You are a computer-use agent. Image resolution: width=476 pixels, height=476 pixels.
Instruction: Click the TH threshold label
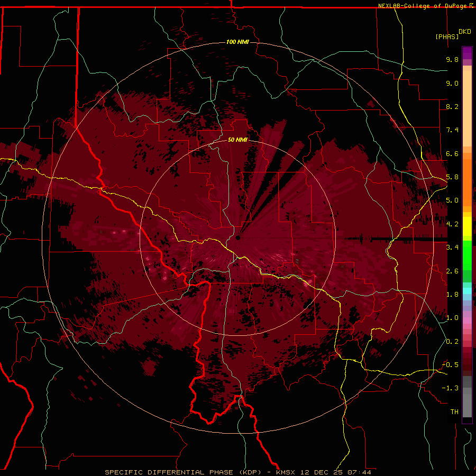[x=454, y=412]
